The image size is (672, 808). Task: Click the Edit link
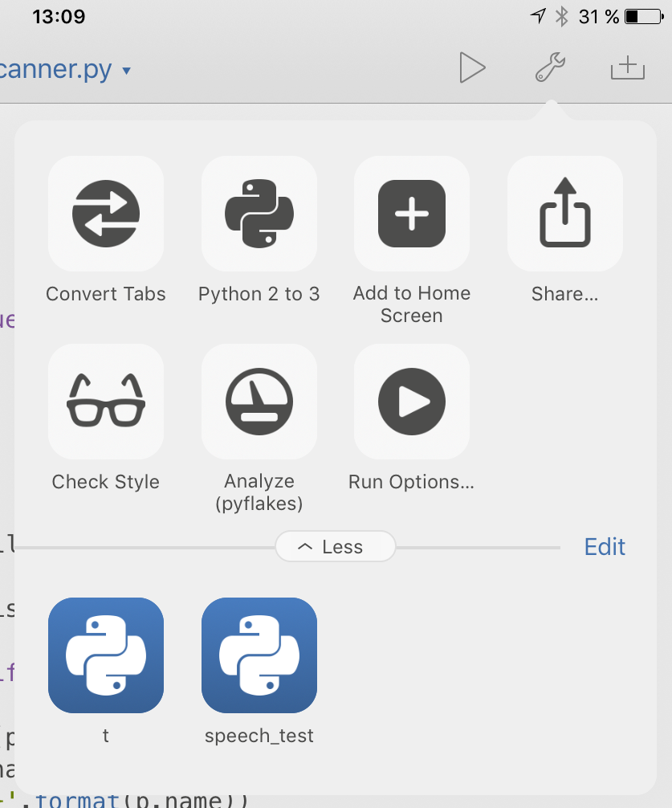(605, 547)
